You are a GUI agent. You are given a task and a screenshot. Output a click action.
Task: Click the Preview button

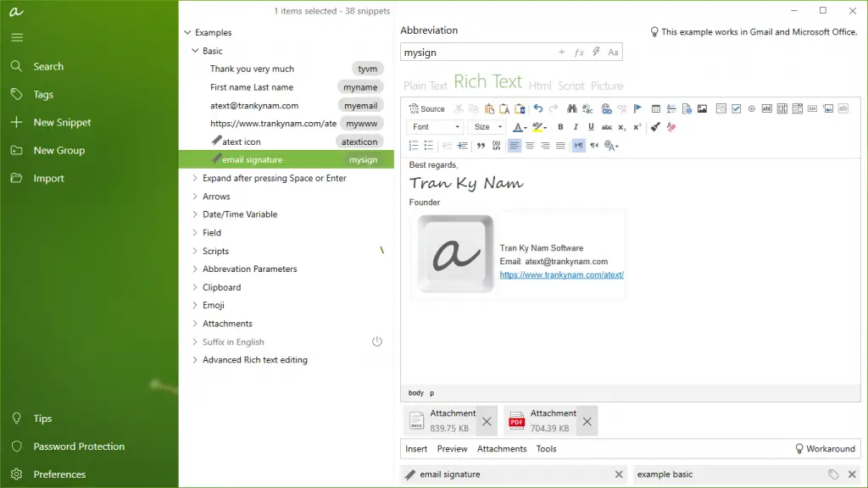pos(453,449)
